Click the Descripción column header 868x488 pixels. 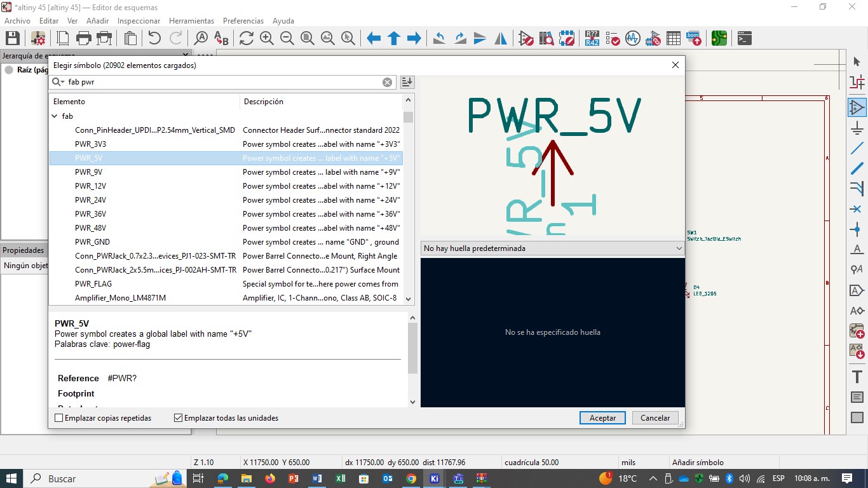coord(321,102)
